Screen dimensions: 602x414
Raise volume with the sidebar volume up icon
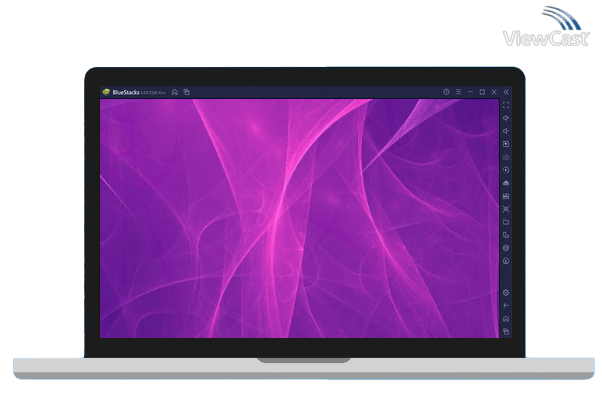pyautogui.click(x=506, y=118)
